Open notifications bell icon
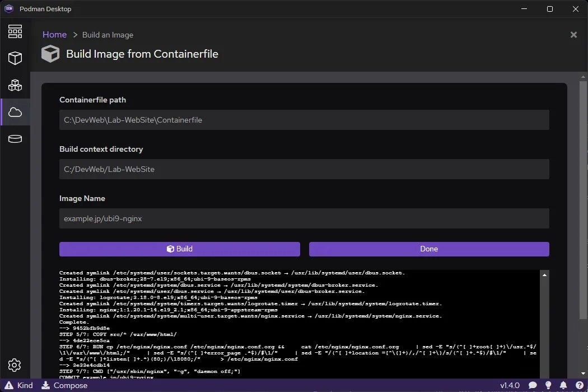The image size is (588, 392). click(563, 385)
